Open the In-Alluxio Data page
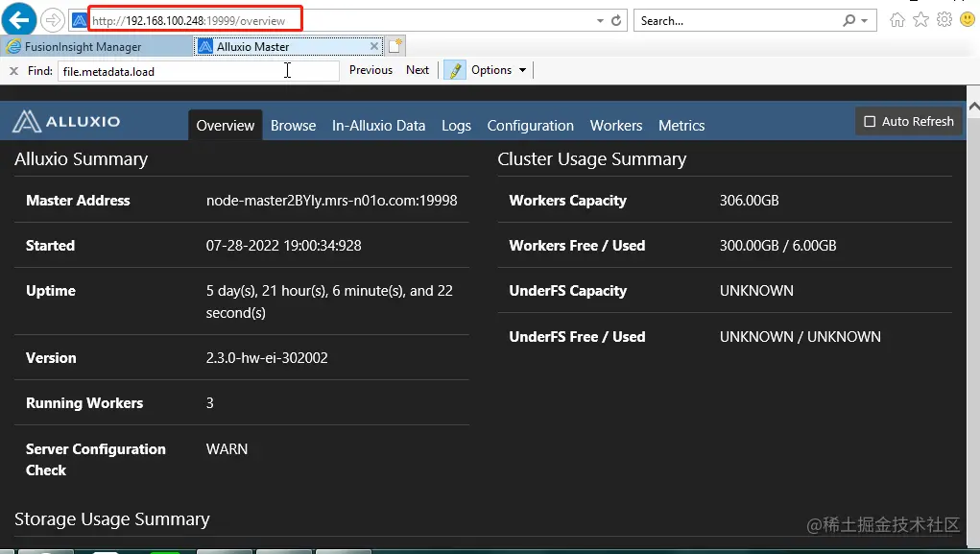 pos(379,125)
